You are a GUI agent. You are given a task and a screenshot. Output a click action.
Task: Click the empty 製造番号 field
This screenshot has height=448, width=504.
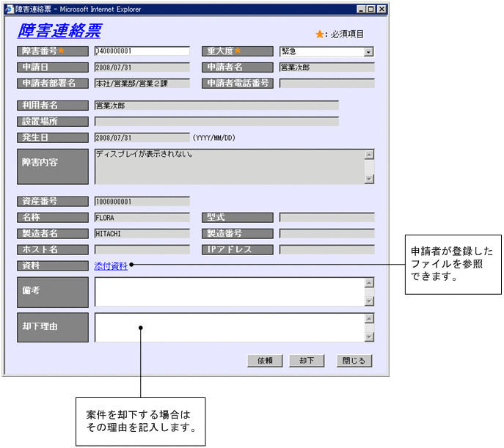coord(327,234)
